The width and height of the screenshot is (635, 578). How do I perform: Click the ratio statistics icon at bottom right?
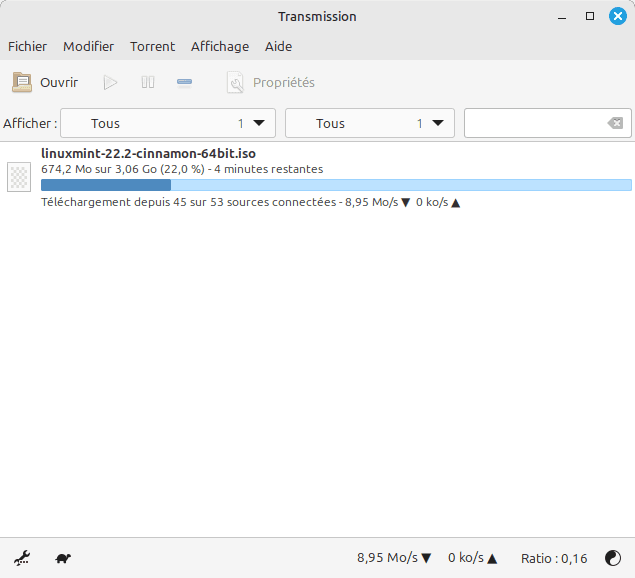[x=613, y=558]
